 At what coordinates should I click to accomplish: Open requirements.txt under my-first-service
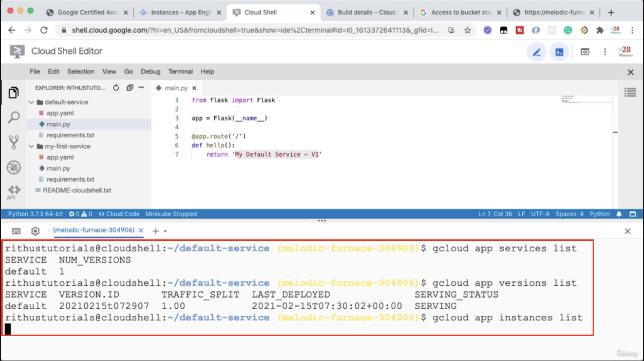(x=70, y=179)
